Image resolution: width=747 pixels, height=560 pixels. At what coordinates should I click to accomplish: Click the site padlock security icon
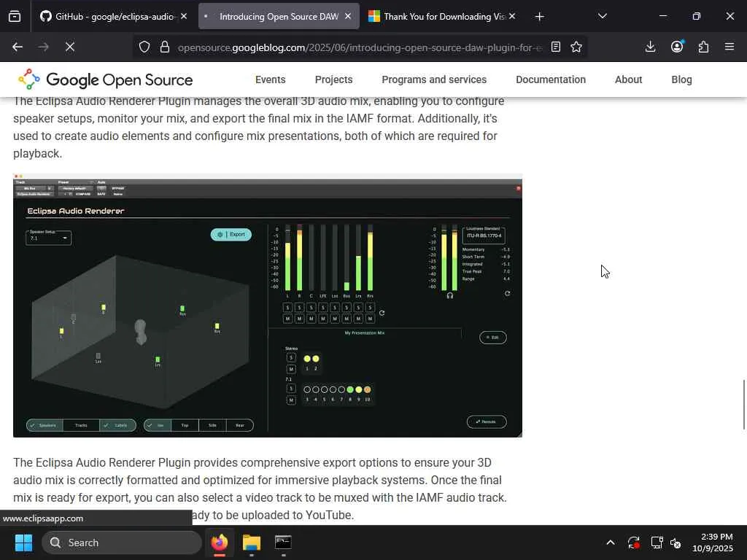[165, 47]
